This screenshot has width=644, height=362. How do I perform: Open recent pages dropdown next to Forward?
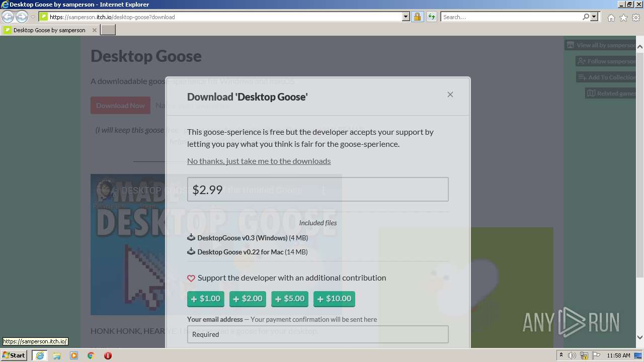pos(33,17)
